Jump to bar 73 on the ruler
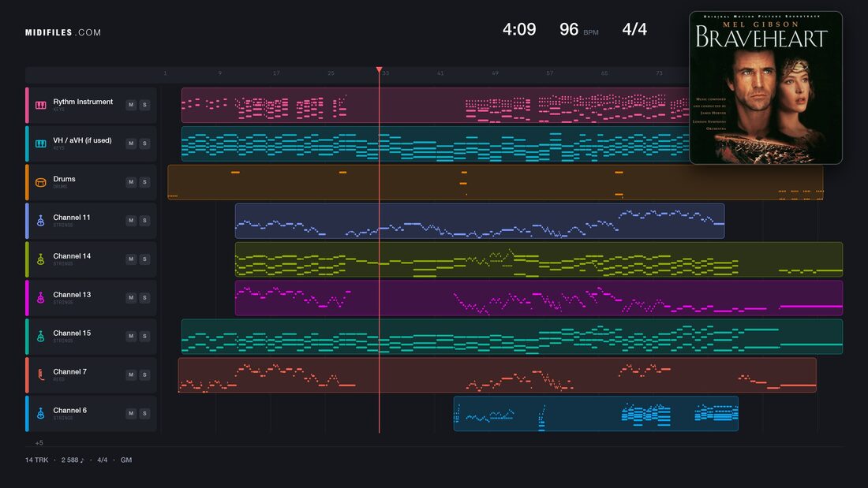Viewport: 868px width, 488px height. tap(659, 73)
